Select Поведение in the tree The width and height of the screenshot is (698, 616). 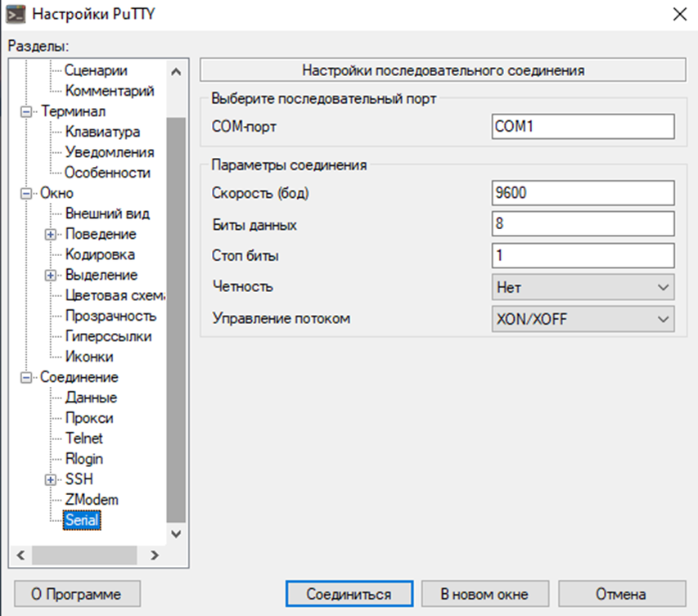point(101,234)
